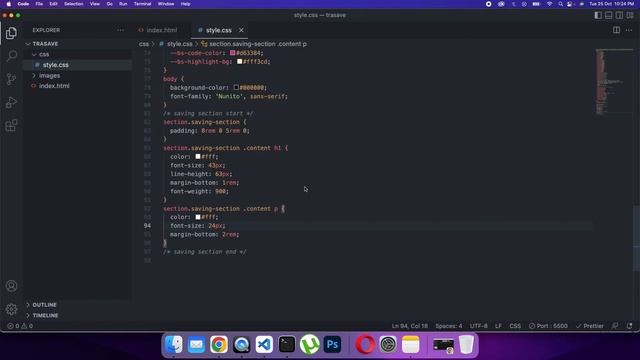Change language mode via CSS status item
This screenshot has height=360, width=640.
coord(515,326)
